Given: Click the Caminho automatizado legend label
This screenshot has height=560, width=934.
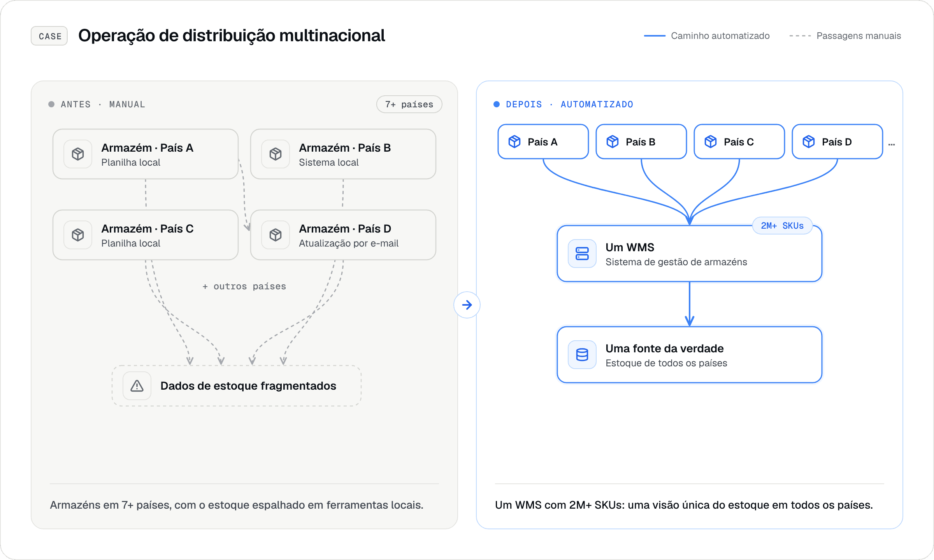Looking at the screenshot, I should 720,36.
